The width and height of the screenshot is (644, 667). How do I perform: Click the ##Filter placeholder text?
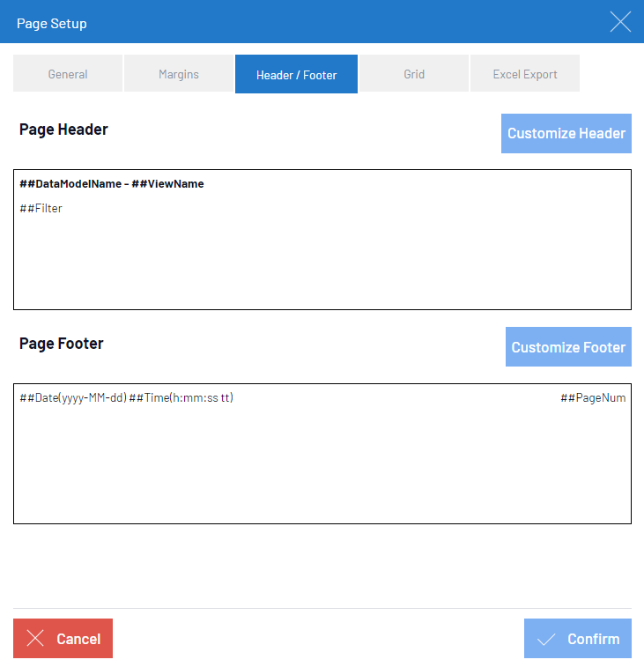coord(41,209)
